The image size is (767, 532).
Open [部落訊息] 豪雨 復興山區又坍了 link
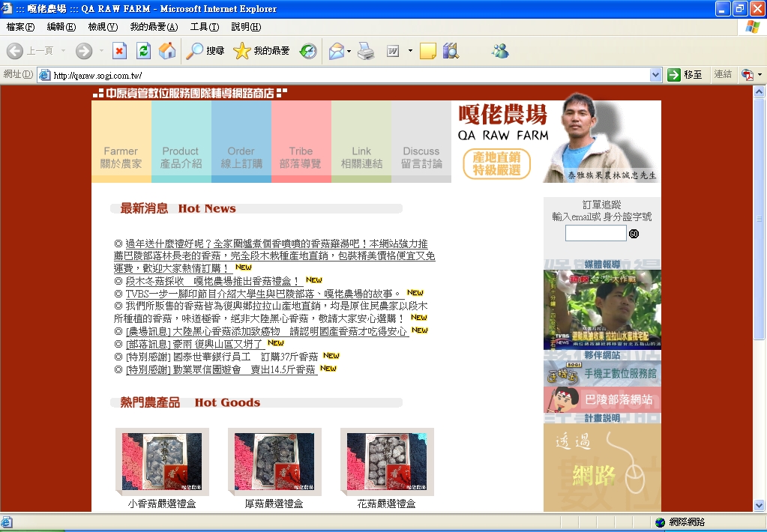click(196, 344)
